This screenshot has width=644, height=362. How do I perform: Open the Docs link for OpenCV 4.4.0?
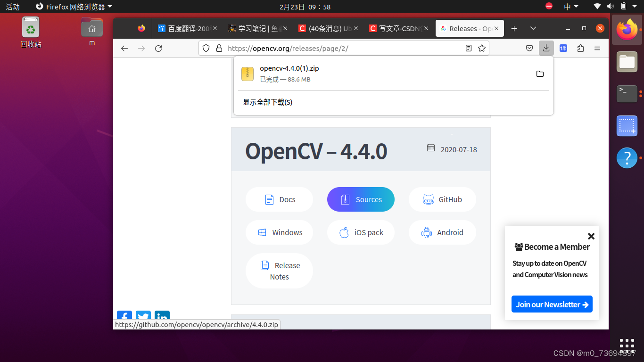279,199
